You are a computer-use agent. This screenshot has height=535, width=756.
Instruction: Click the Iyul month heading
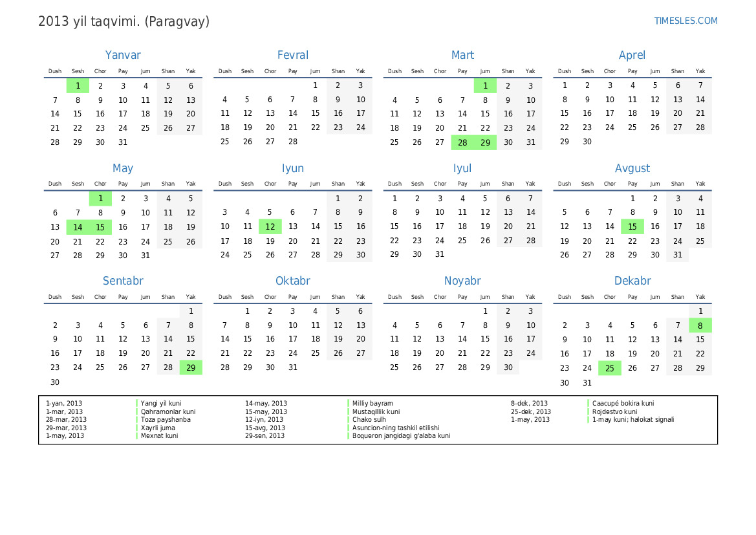point(462,168)
